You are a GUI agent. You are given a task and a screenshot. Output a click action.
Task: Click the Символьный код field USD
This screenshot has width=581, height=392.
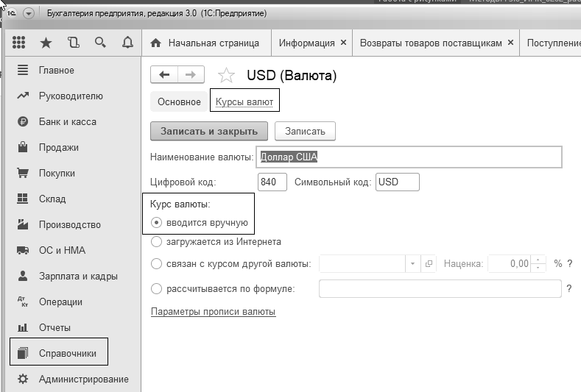[397, 182]
